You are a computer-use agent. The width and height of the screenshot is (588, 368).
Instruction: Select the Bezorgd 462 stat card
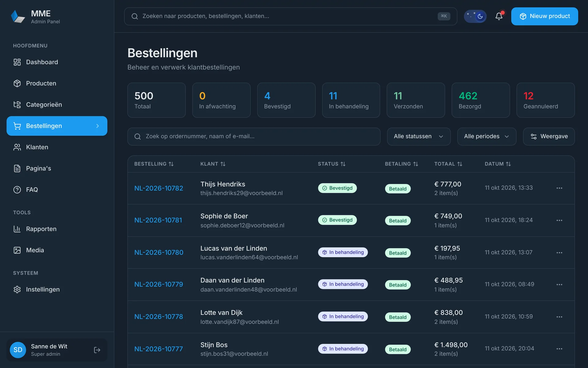pyautogui.click(x=481, y=100)
